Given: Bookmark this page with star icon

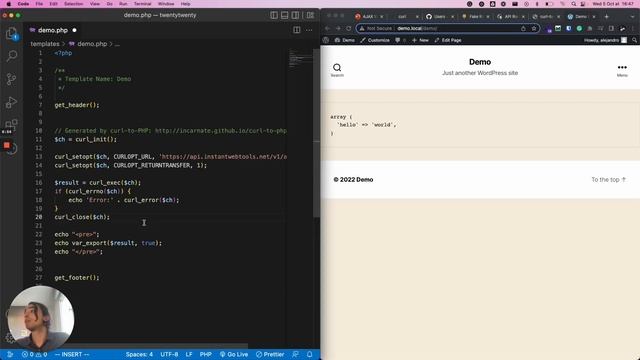Looking at the screenshot, I should tap(534, 28).
